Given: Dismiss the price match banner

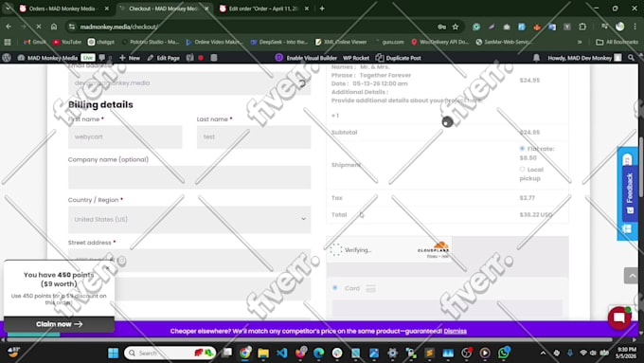Looking at the screenshot, I should tap(456, 331).
